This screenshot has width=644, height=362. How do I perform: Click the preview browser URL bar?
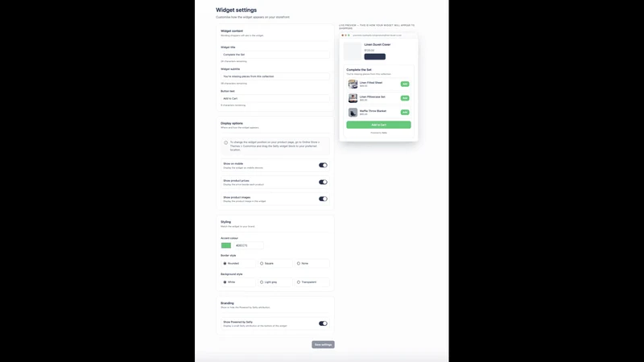pyautogui.click(x=383, y=35)
